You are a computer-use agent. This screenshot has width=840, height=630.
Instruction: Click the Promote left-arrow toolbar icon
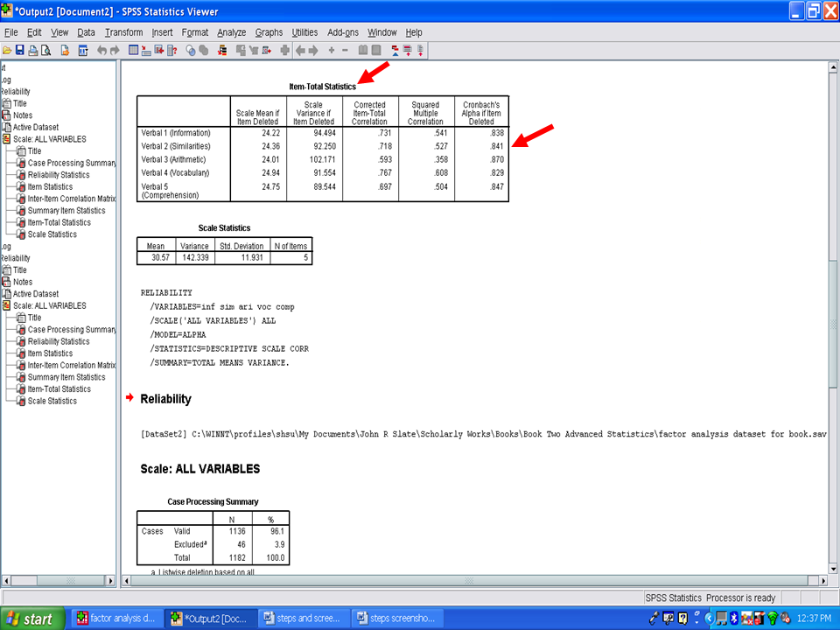click(300, 51)
